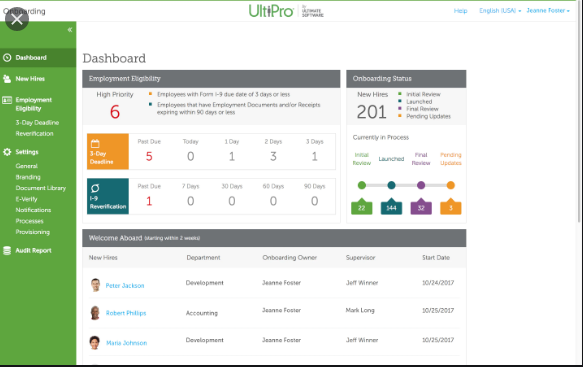
Task: Close the overlay with the X button
Action: 17,19
